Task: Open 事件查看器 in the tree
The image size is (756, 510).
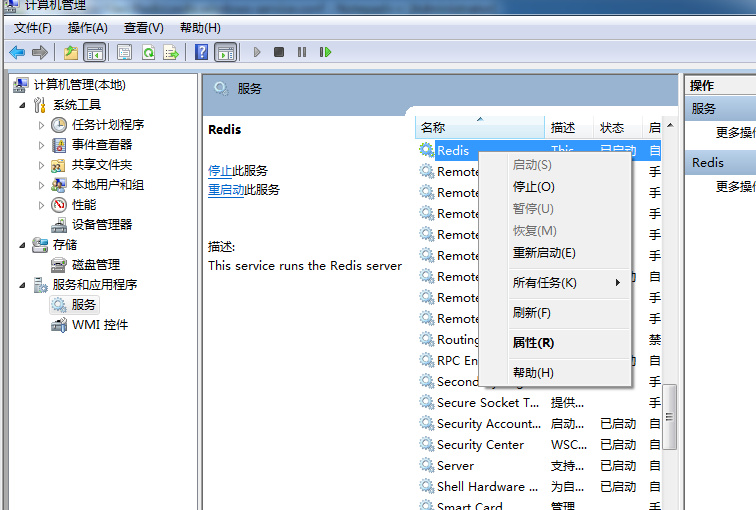Action: pos(102,145)
